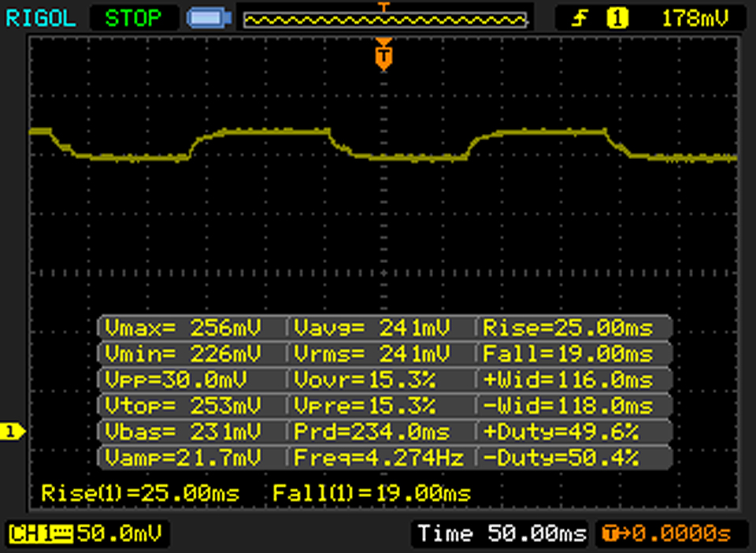Screen dimensions: 756x553
Task: Click the blue battery indicator icon
Action: click(209, 18)
